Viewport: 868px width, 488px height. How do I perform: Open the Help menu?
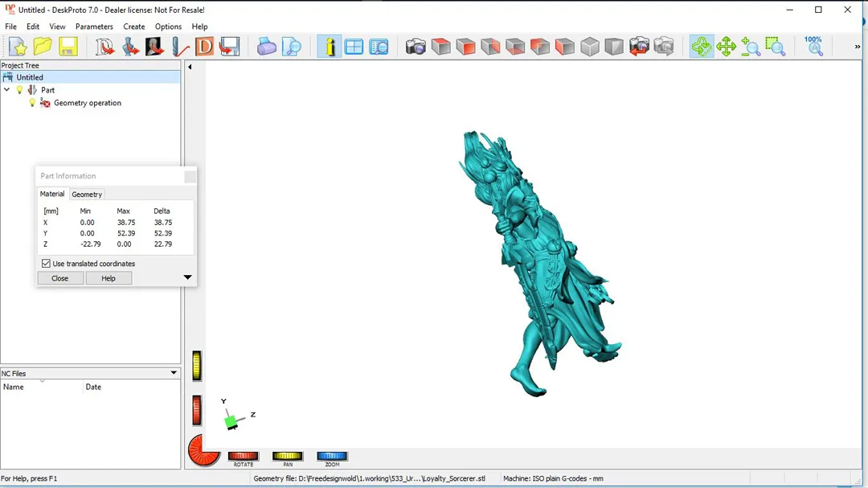tap(199, 27)
